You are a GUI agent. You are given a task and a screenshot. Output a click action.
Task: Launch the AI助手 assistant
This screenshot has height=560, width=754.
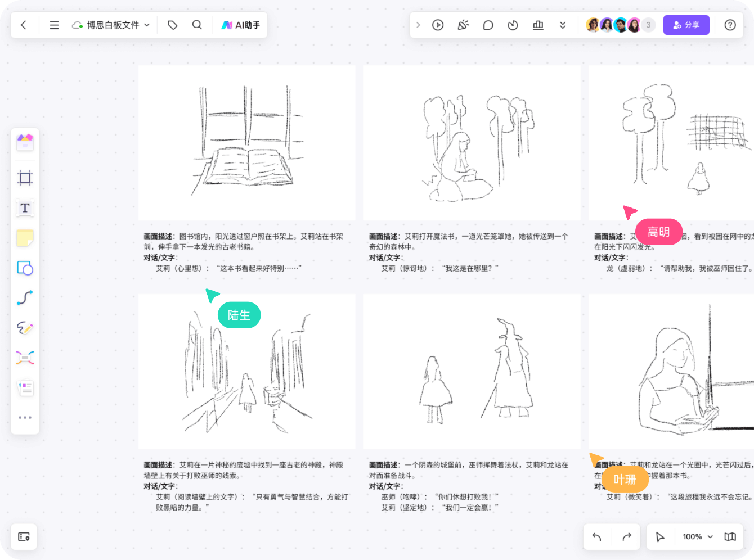click(x=240, y=25)
